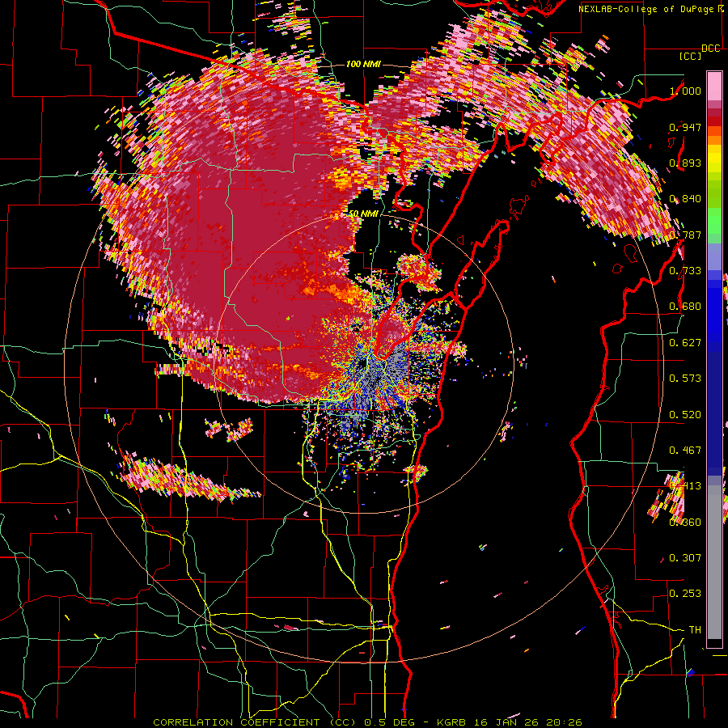Click the 0.253 legend value
The width and height of the screenshot is (728, 728).
685,594
